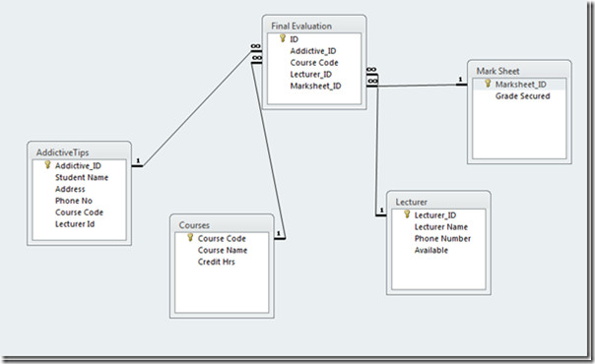
Task: Select the Available field in Lecturer table
Action: (x=431, y=250)
